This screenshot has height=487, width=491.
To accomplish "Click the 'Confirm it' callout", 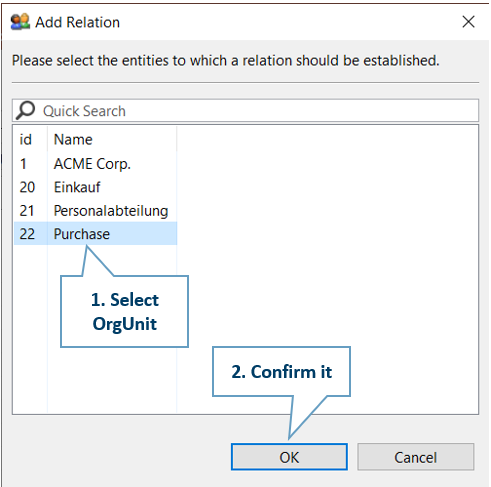I will pos(281,372).
